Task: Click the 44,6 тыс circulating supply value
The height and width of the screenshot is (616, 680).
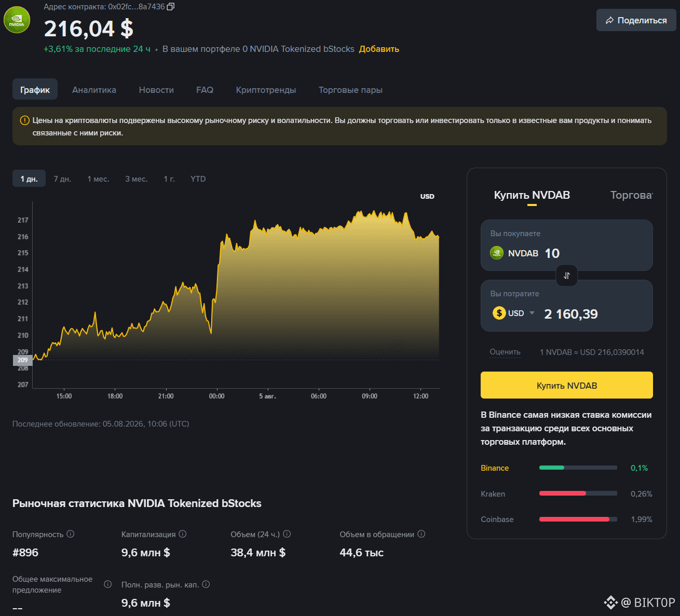Action: pyautogui.click(x=362, y=553)
